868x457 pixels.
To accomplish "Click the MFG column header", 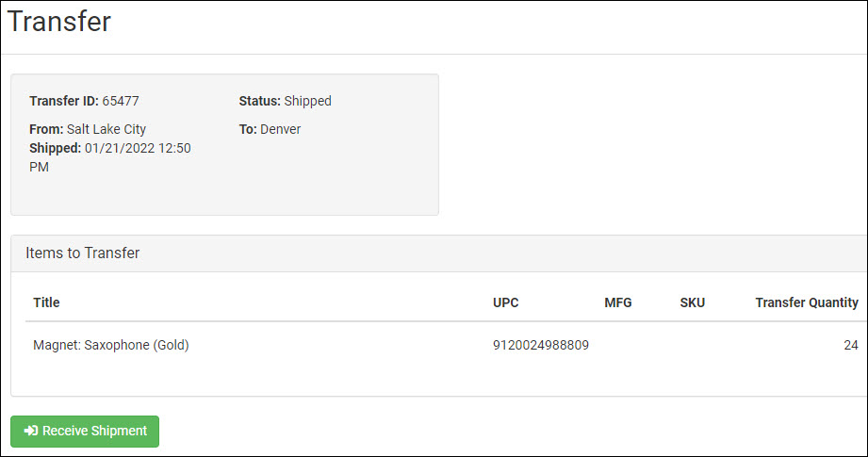I will click(618, 302).
